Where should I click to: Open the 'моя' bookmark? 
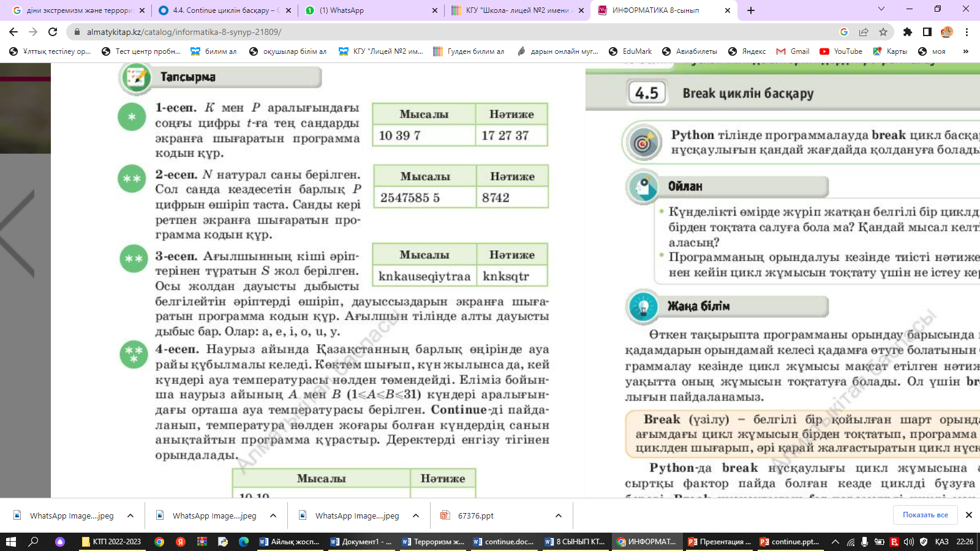click(932, 51)
